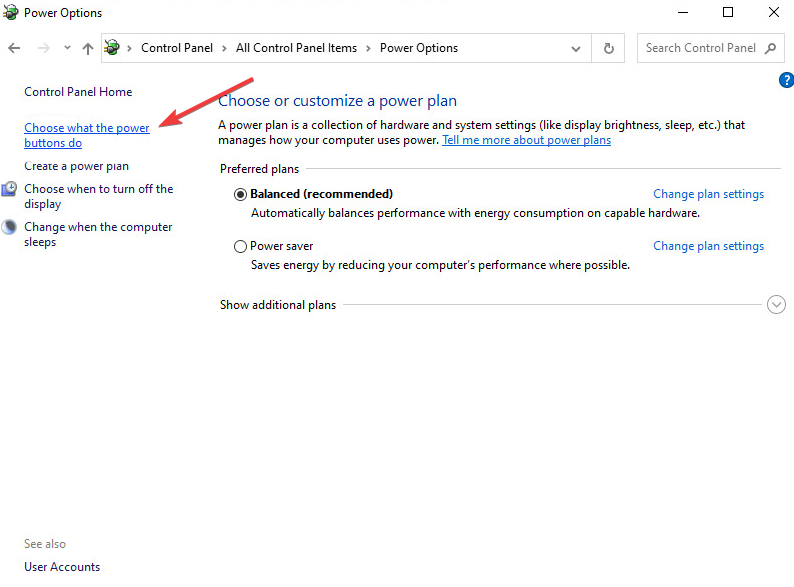Click the Show additional plans label
The image size is (794, 587).
278,305
